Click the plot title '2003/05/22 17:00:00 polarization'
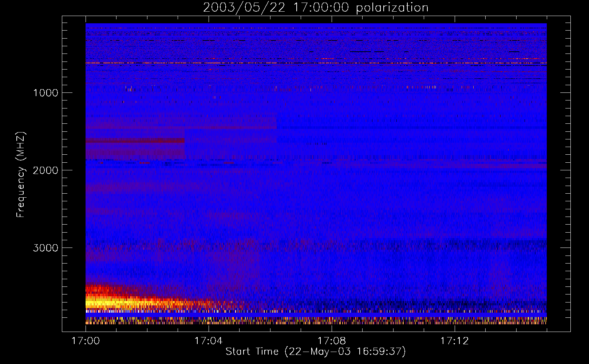The width and height of the screenshot is (589, 364). (316, 8)
